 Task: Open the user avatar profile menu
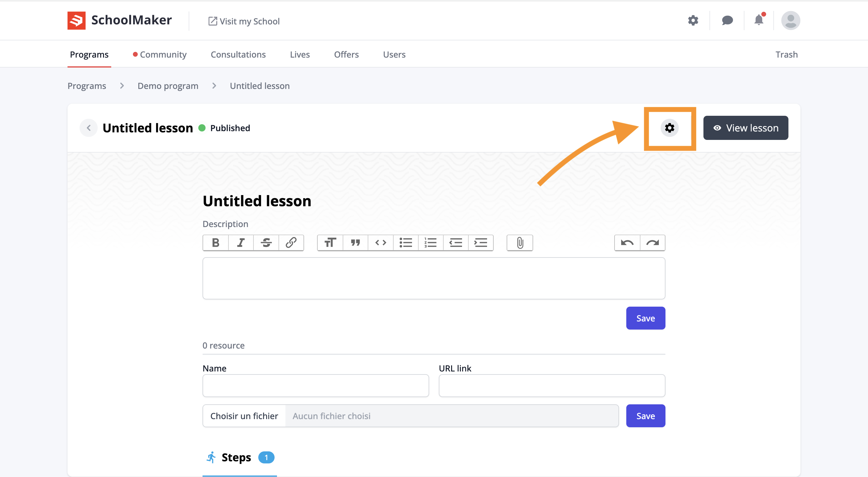[791, 21]
